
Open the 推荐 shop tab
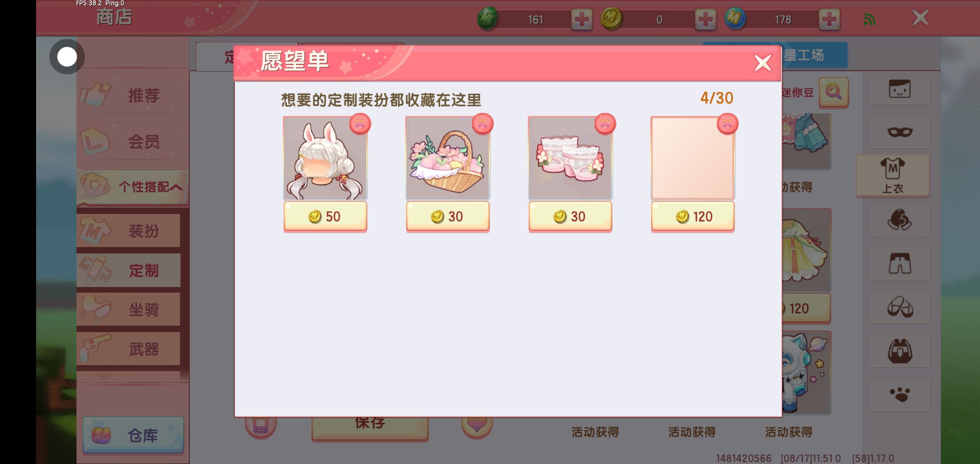point(132,95)
